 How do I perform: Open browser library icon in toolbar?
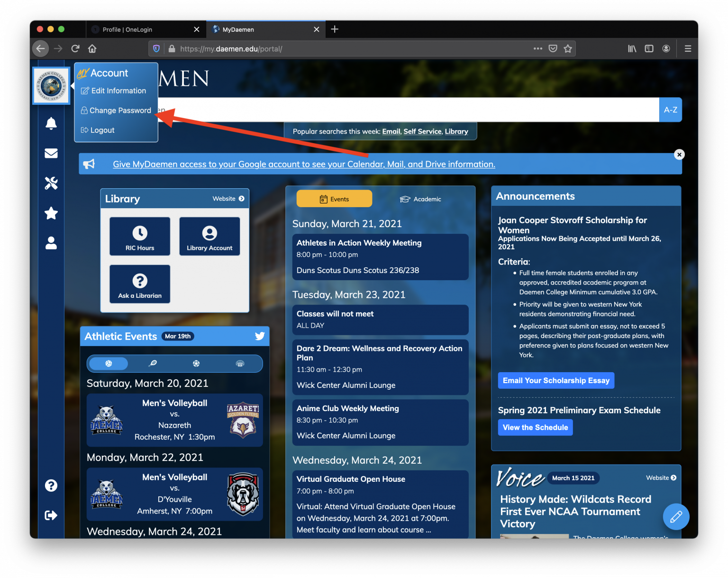pyautogui.click(x=632, y=48)
